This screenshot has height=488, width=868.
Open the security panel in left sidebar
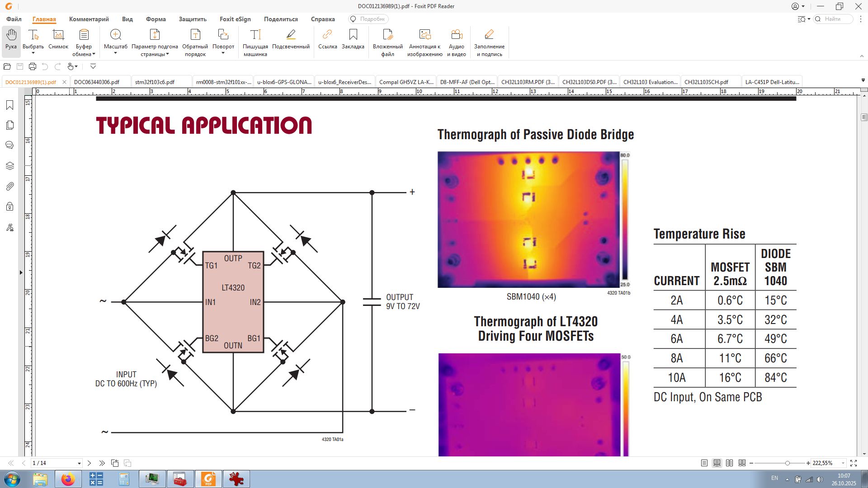10,206
